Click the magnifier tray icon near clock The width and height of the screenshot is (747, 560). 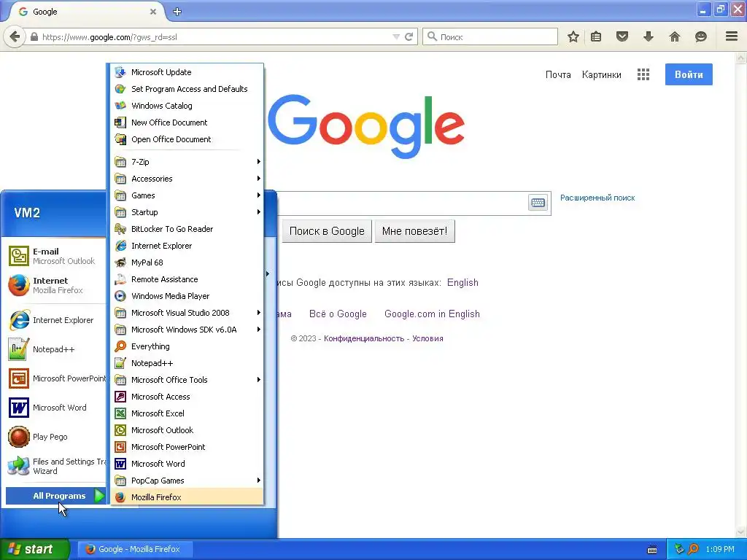click(x=693, y=549)
